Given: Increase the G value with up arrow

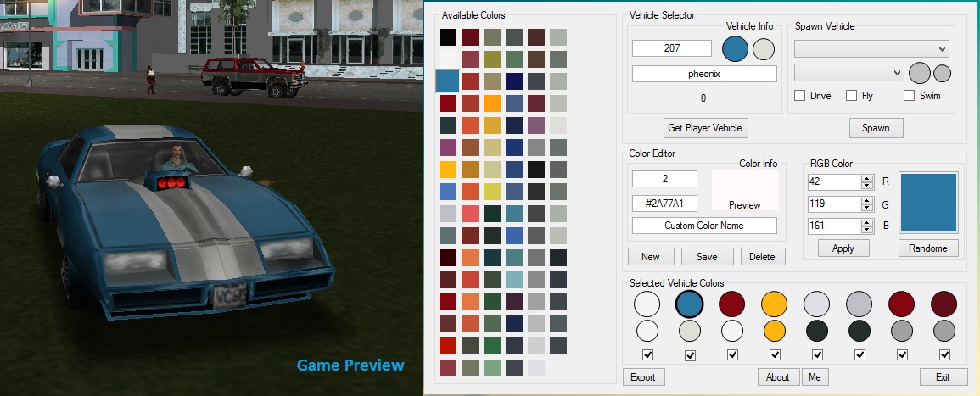Looking at the screenshot, I should coord(867,200).
